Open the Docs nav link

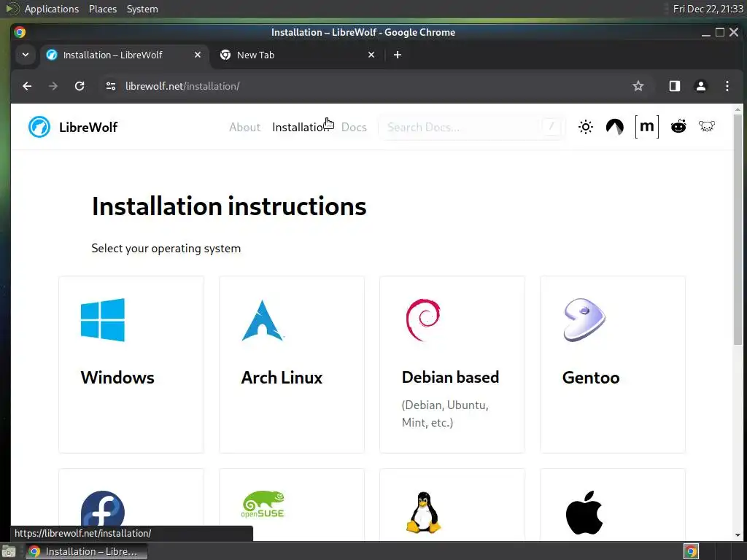[354, 127]
